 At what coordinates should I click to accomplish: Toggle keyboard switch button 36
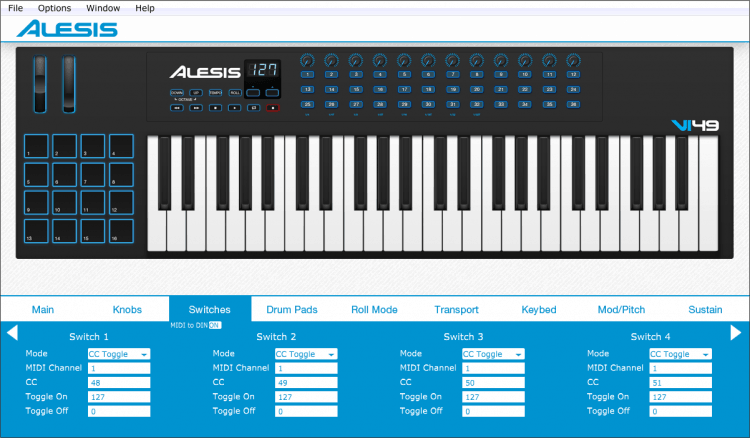573,104
